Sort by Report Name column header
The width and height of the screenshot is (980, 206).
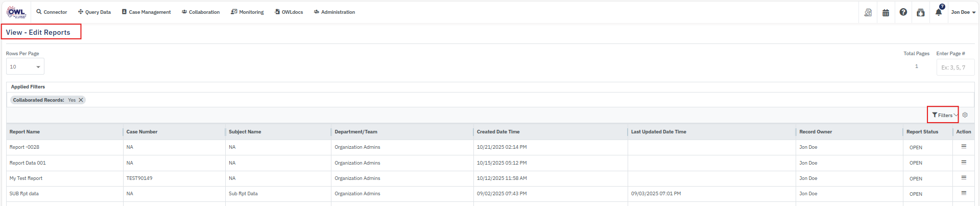(25, 132)
